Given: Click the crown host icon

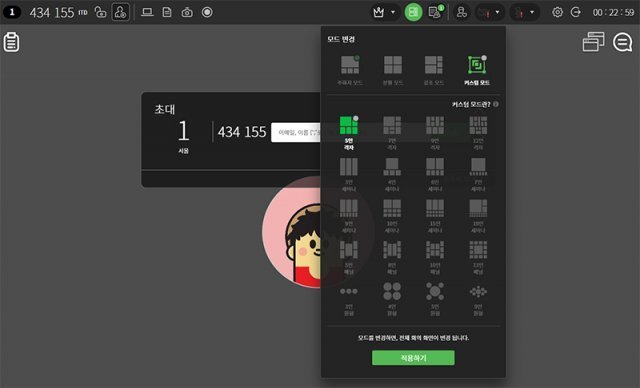Looking at the screenshot, I should 379,12.
